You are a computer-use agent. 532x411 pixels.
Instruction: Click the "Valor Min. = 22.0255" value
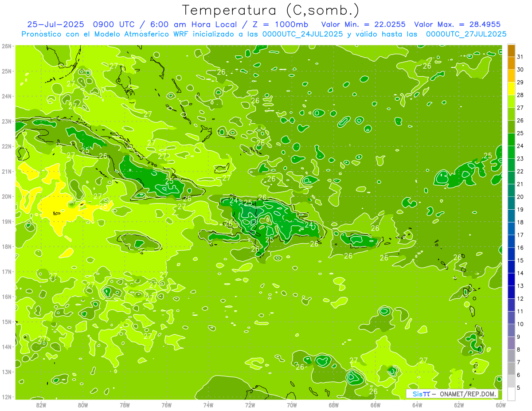pos(363,24)
